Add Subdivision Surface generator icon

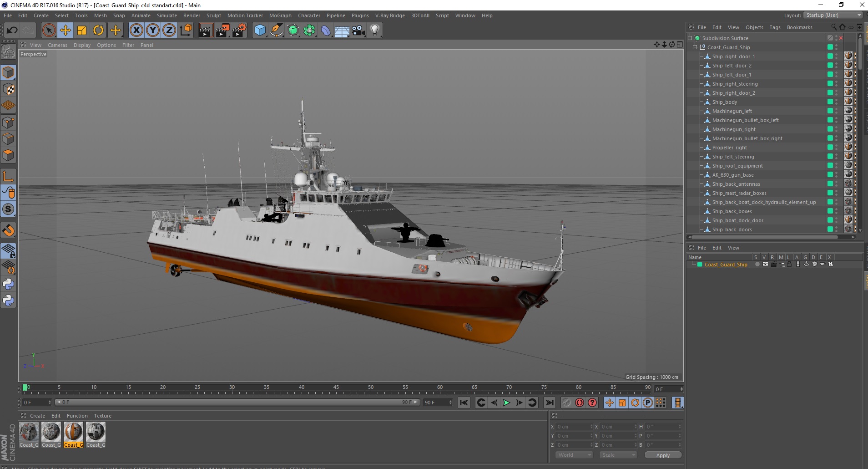click(x=293, y=31)
